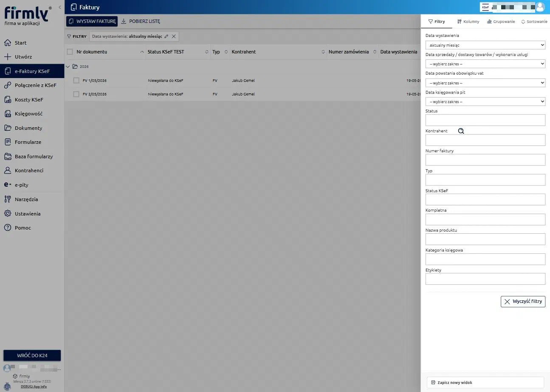Open Data powstania obowiązku vat dropdown
Viewport: 550px width, 392px height.
tap(485, 83)
